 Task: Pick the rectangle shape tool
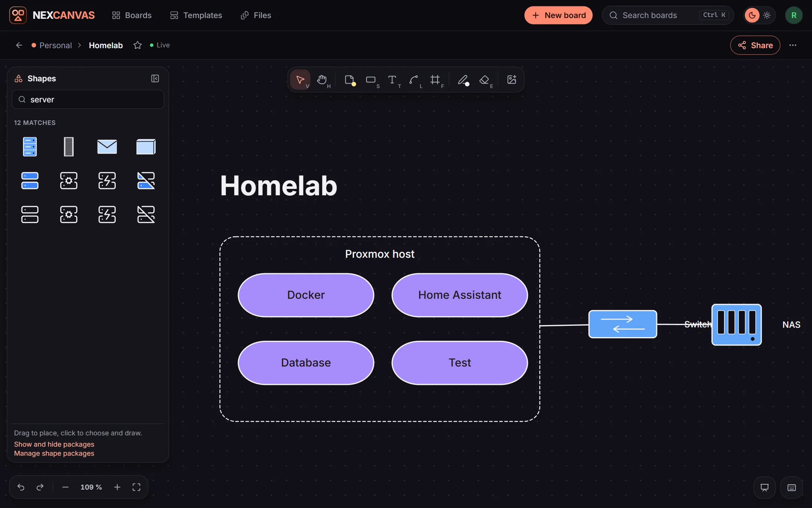371,80
